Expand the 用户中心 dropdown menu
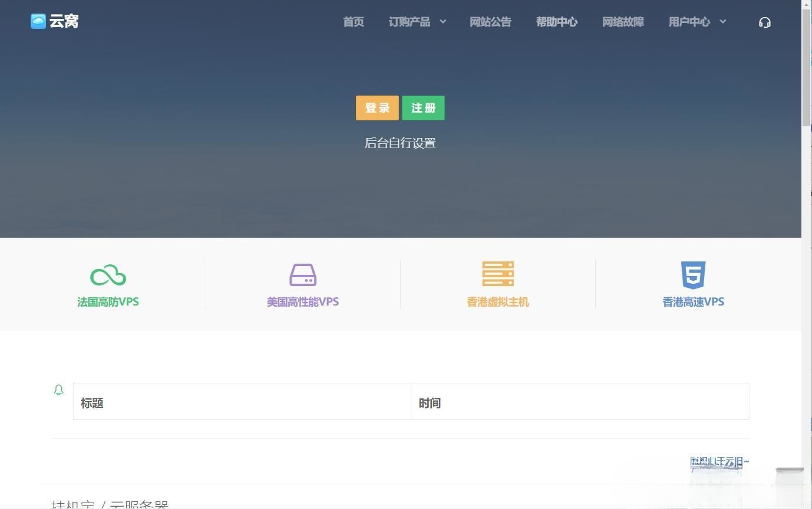The height and width of the screenshot is (509, 812). click(690, 22)
